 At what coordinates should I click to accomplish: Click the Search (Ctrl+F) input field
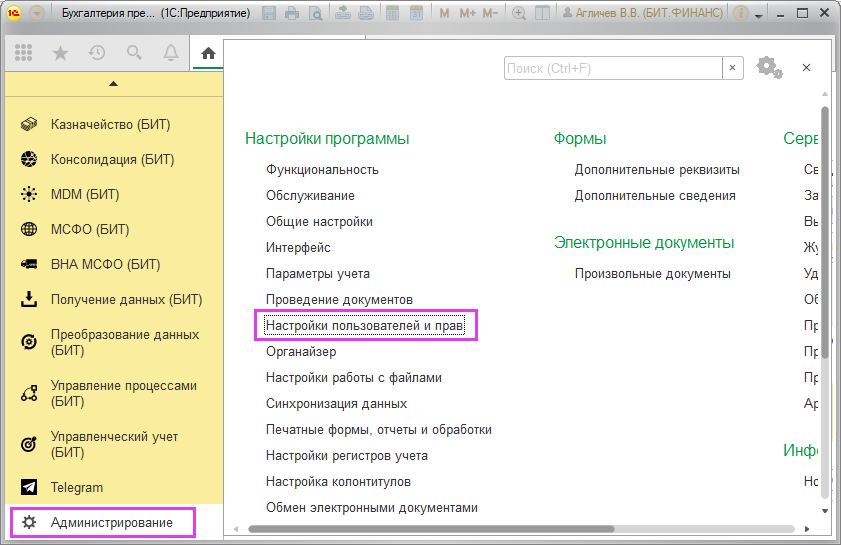(612, 68)
